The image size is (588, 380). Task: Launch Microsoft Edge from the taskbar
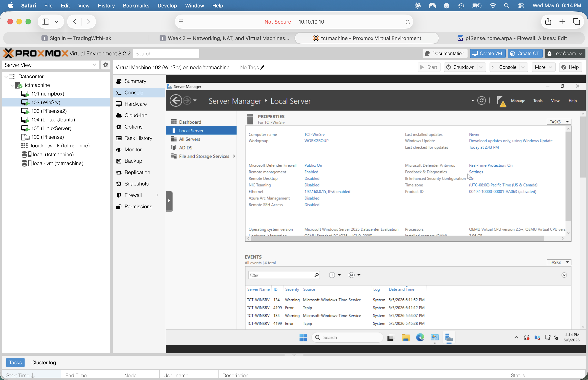click(x=420, y=337)
